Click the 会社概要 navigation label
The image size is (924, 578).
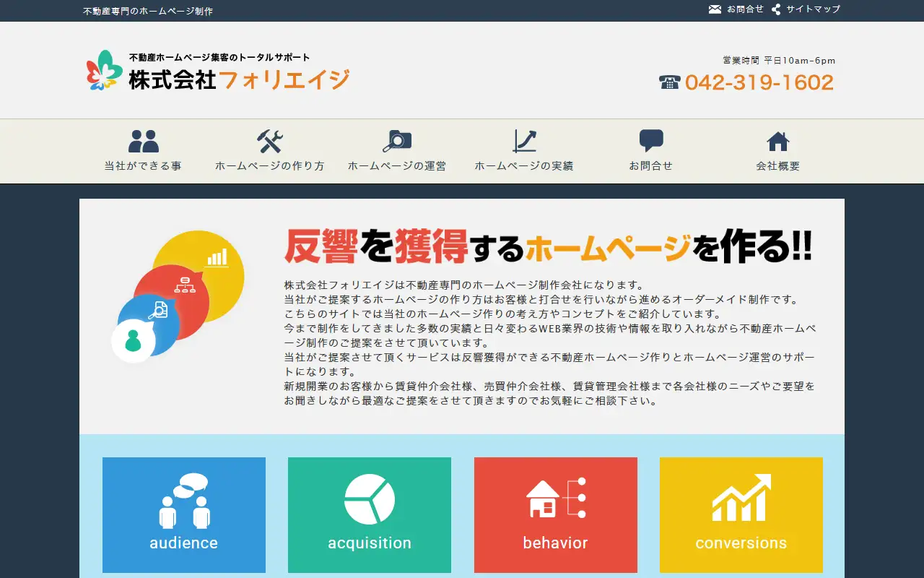pyautogui.click(x=778, y=166)
